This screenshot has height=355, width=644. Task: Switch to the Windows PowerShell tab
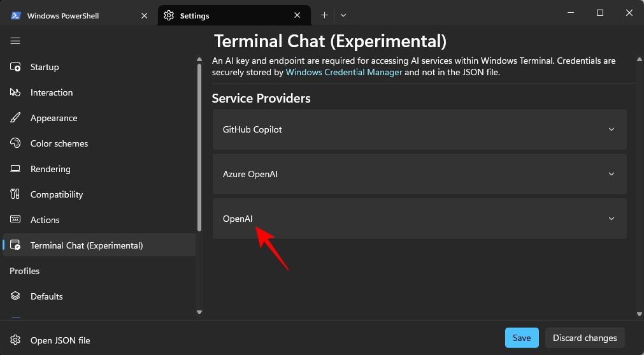pyautogui.click(x=73, y=15)
